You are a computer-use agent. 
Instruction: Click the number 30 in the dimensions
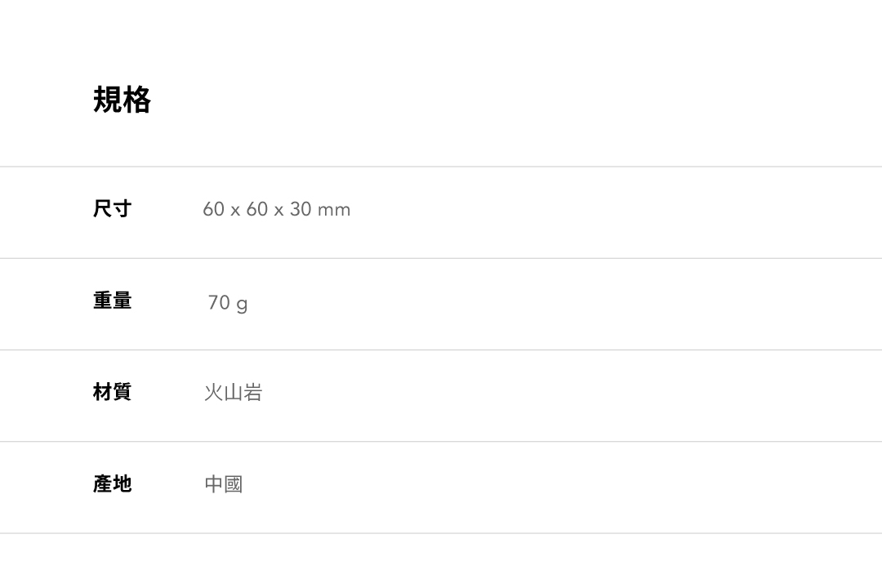point(301,210)
